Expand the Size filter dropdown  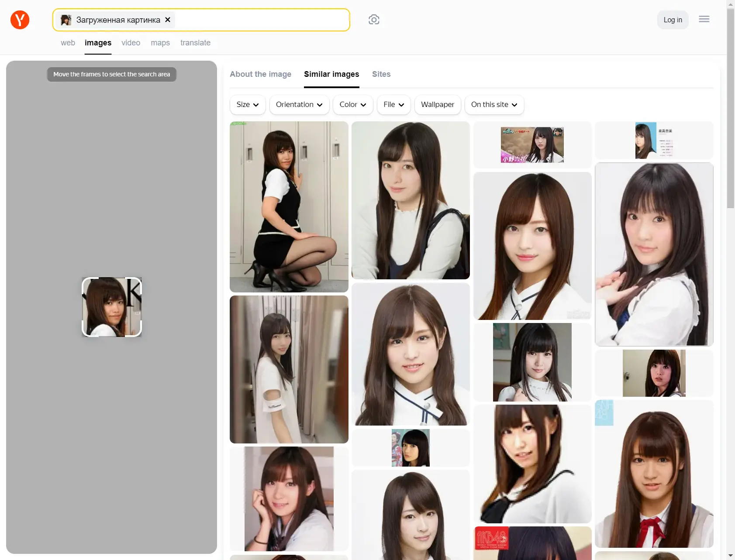(247, 105)
